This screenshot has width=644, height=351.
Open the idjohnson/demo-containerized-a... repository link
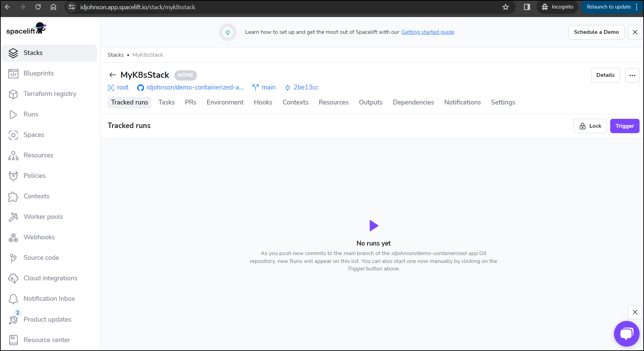point(190,87)
